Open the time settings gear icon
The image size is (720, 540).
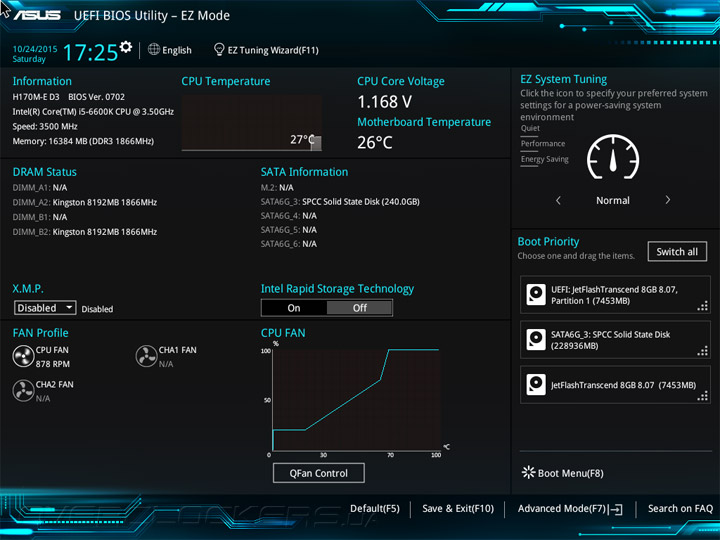pyautogui.click(x=125, y=47)
